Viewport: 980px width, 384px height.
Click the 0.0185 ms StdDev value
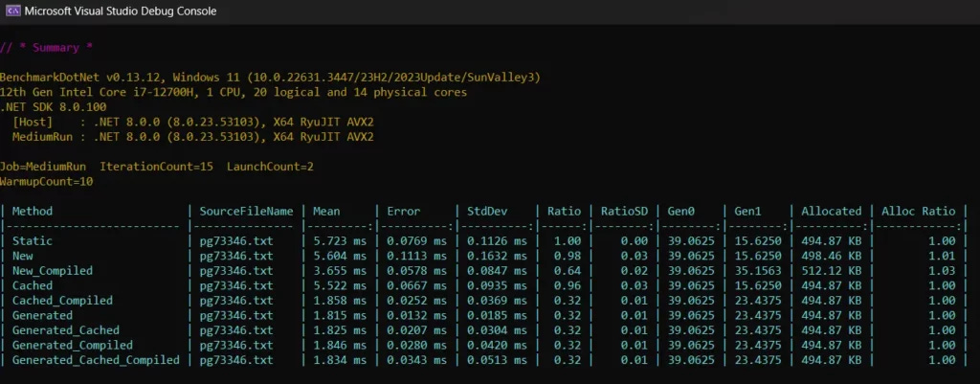pos(497,315)
